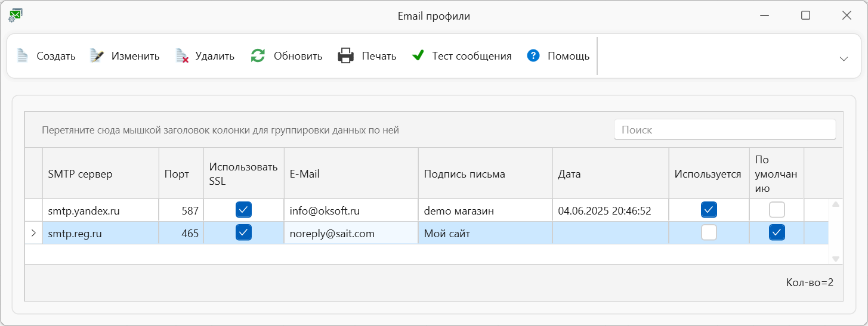
Task: Select the info@oksoft.ru email cell
Action: (x=351, y=210)
